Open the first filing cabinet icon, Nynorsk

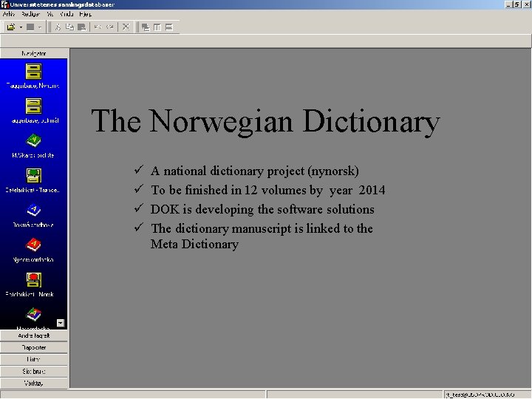click(33, 71)
